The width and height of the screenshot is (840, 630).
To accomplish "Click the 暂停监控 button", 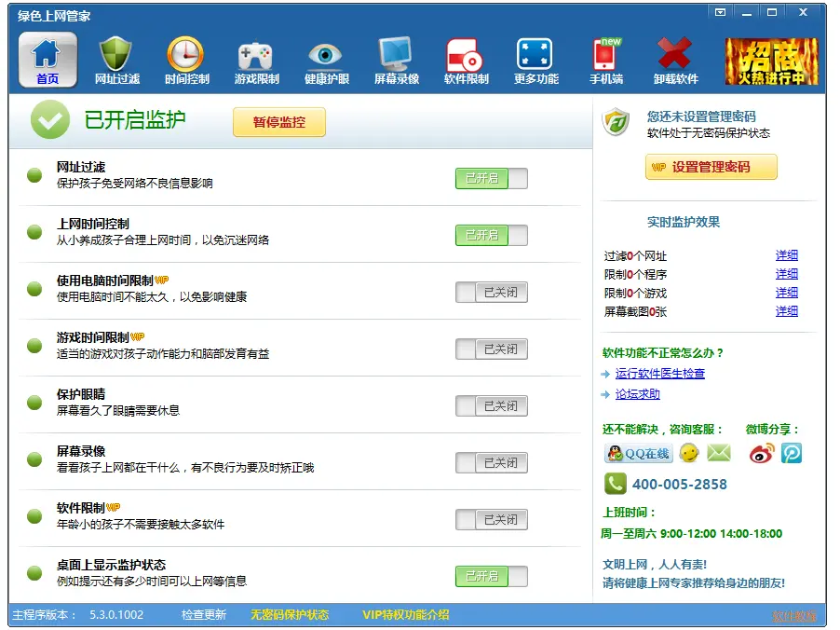I will click(278, 122).
